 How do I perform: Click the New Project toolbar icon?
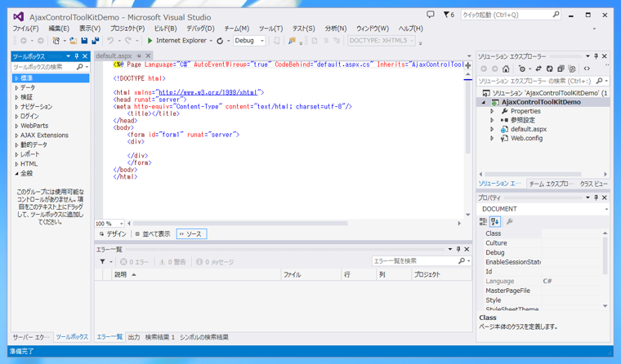coord(56,40)
